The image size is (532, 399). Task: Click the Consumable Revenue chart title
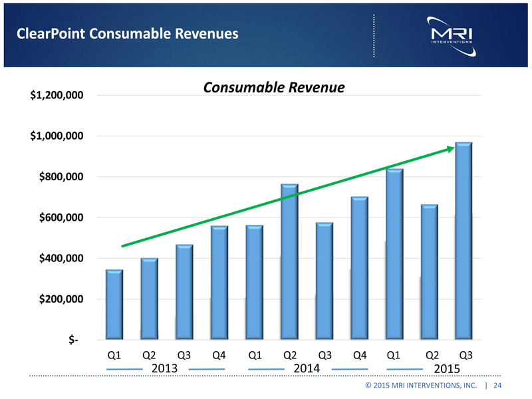pyautogui.click(x=273, y=88)
